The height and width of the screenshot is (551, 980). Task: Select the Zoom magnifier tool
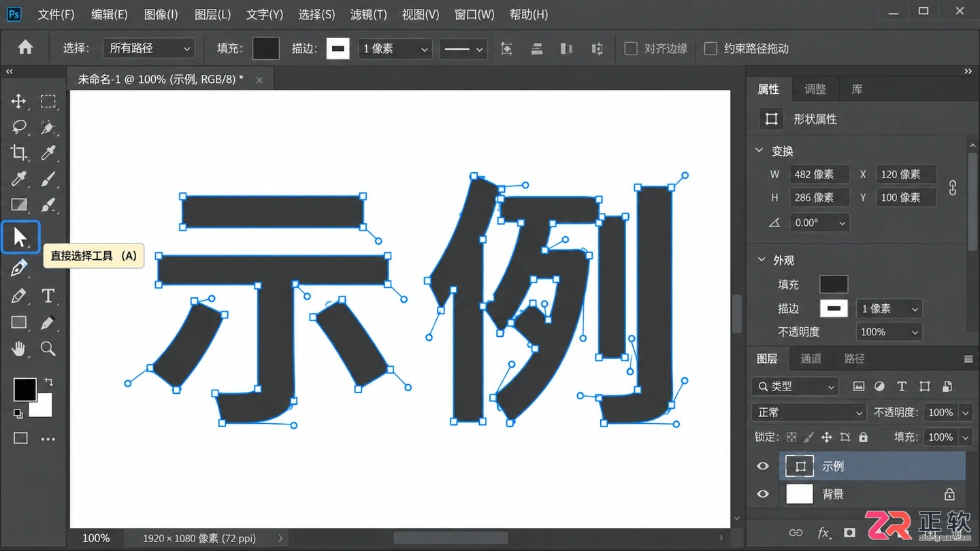[x=48, y=348]
